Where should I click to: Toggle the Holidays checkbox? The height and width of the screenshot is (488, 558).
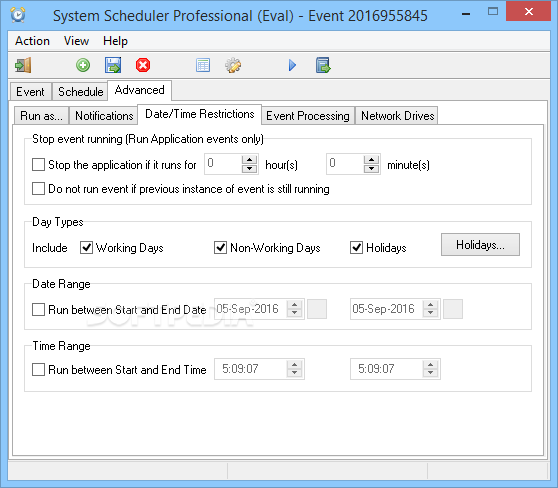[x=357, y=247]
